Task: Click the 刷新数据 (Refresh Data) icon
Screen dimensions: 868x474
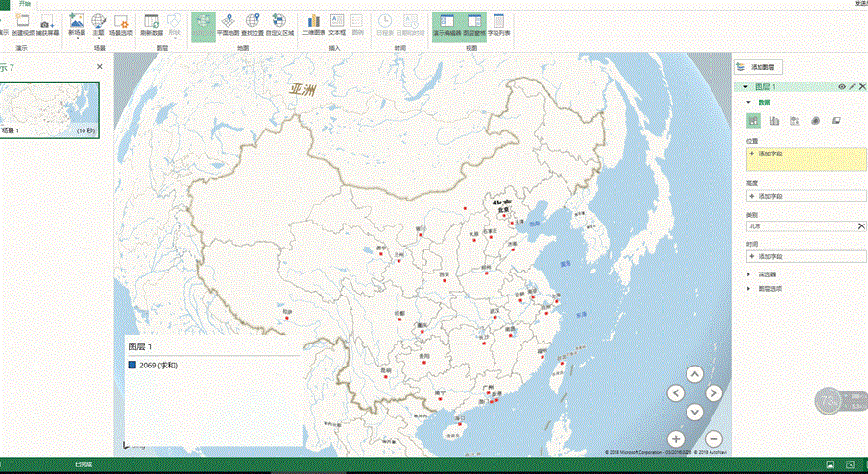Action: [x=151, y=23]
